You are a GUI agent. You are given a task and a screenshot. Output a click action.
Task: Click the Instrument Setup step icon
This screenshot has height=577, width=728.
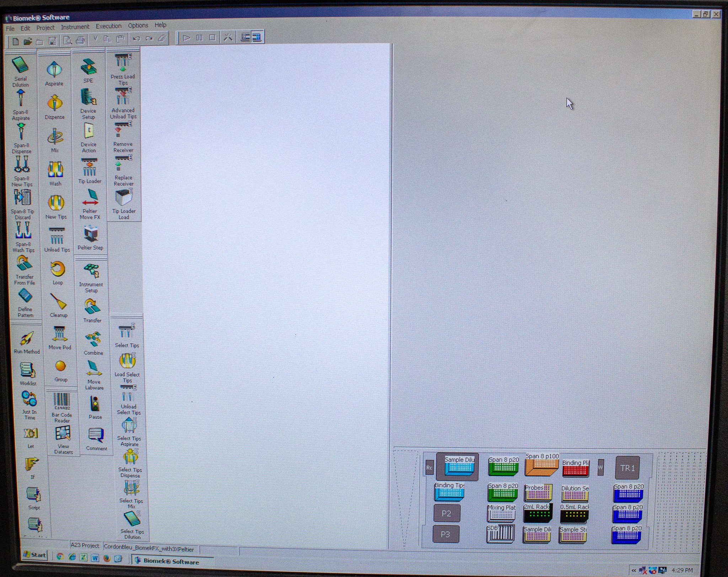point(91,272)
